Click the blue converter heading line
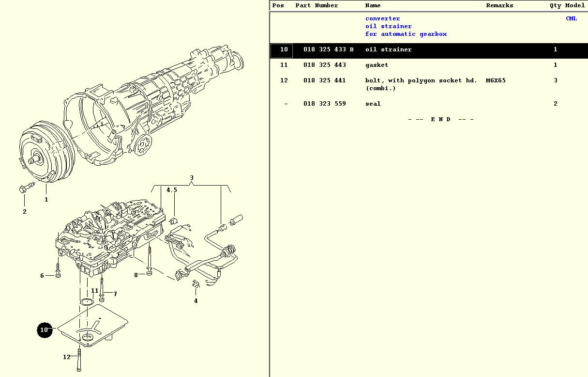The height and width of the screenshot is (377, 588). pyautogui.click(x=383, y=18)
